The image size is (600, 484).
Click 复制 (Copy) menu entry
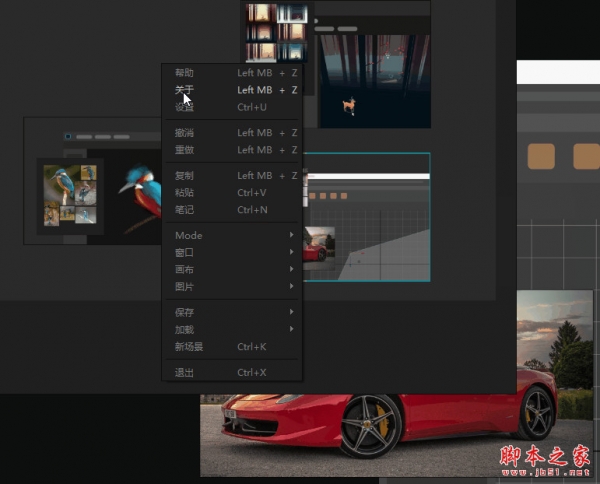(x=185, y=176)
